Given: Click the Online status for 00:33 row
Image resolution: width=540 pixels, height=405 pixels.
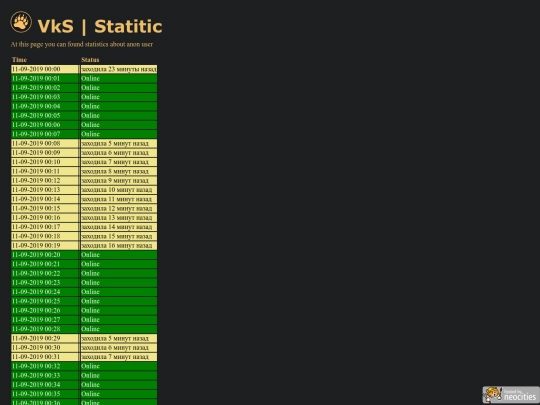Looking at the screenshot, I should (119, 376).
